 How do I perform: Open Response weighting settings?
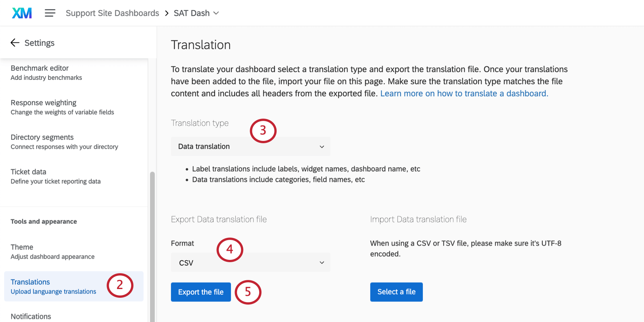(44, 103)
